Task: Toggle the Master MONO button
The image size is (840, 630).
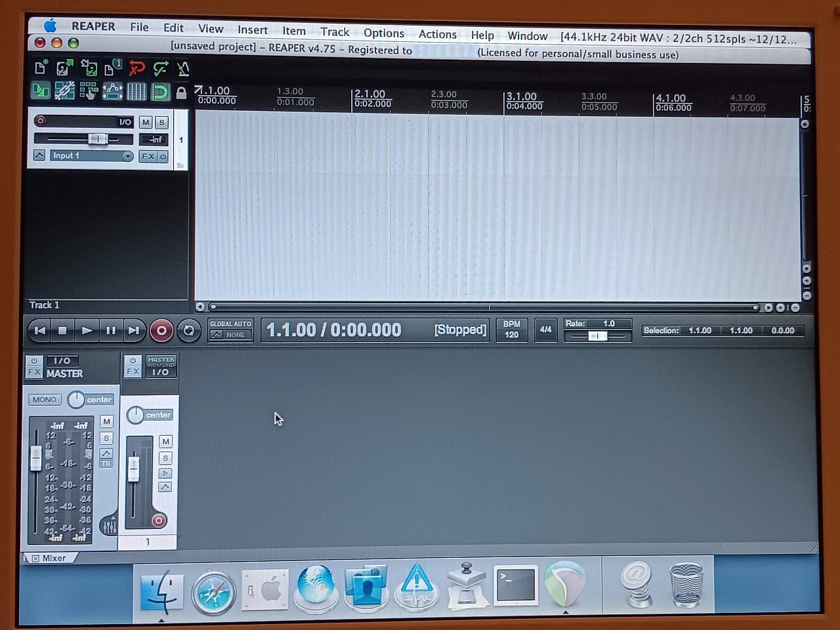Action: click(x=45, y=399)
